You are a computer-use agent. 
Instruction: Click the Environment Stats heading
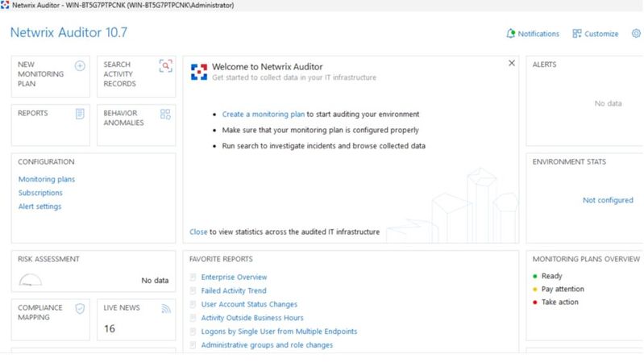(569, 162)
